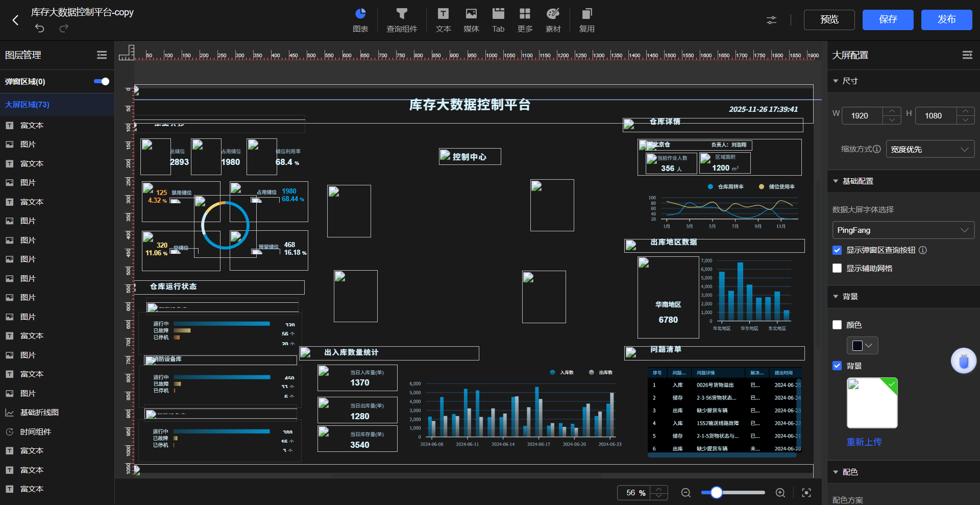980x505 pixels.
Task: Click the 保存 save button
Action: coord(888,20)
